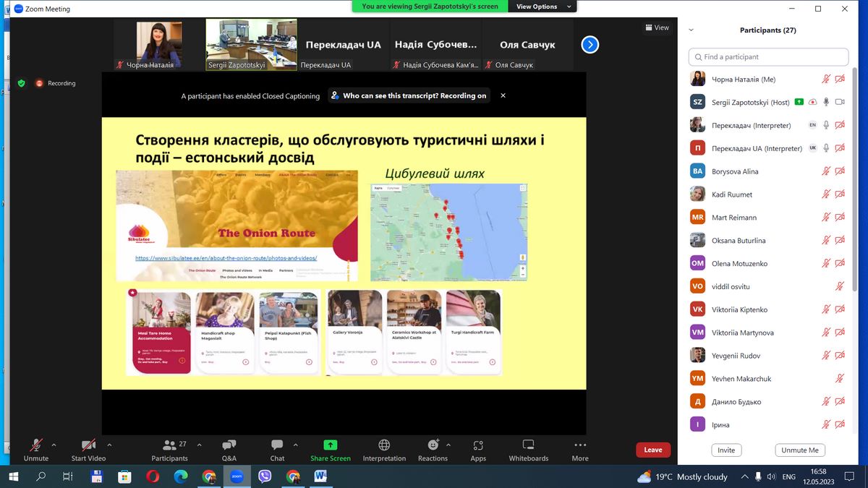Screen dimensions: 868x488
Task: Open the Q&A panel
Action: [x=229, y=449]
